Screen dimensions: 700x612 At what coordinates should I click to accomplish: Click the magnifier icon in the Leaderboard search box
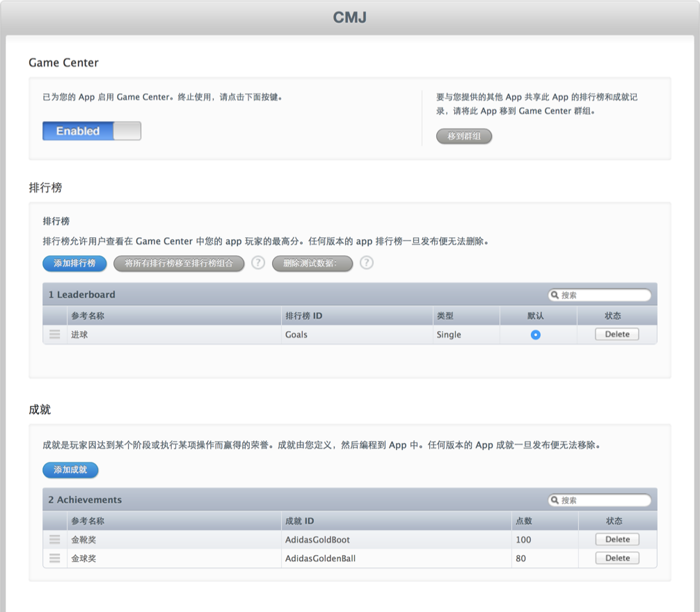coord(553,294)
